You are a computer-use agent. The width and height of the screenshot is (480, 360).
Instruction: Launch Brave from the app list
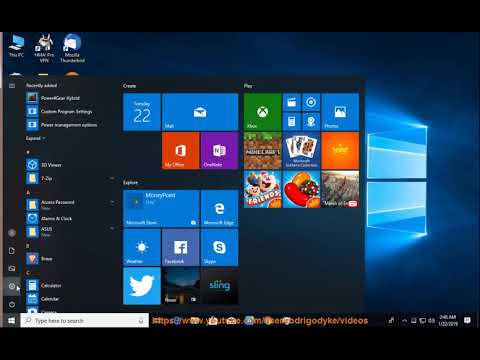[71, 259]
